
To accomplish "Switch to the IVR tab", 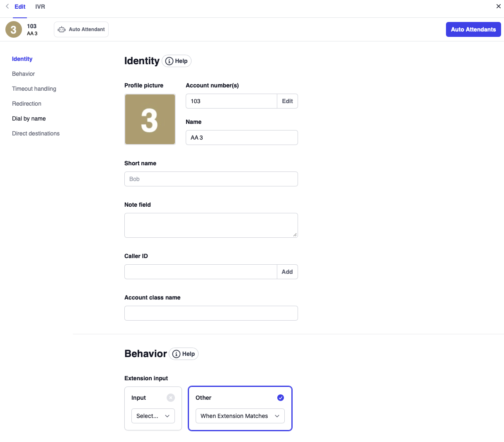I will coord(40,7).
